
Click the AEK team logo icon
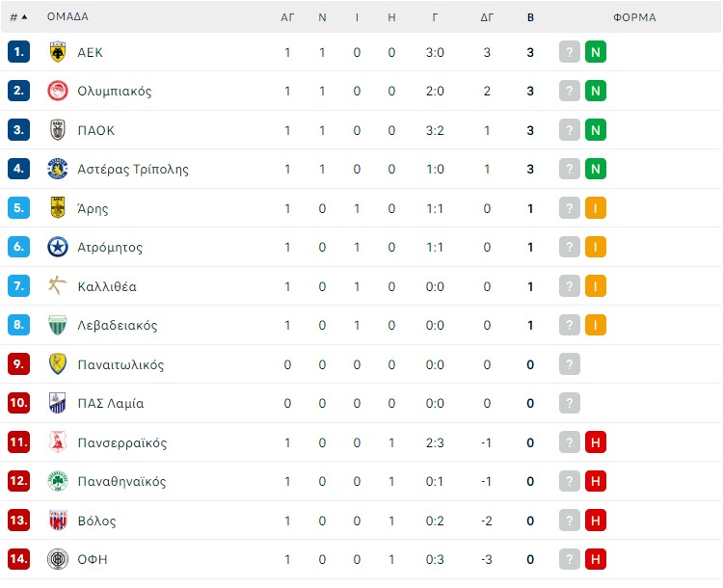[58, 52]
